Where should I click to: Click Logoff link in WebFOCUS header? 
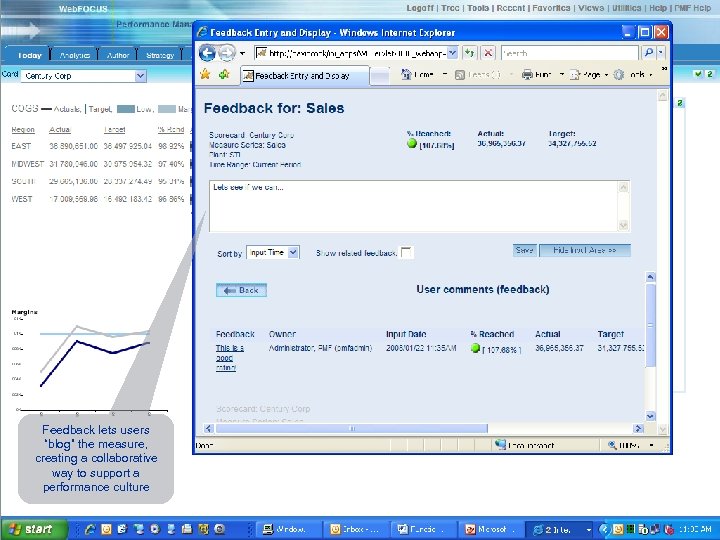420,8
